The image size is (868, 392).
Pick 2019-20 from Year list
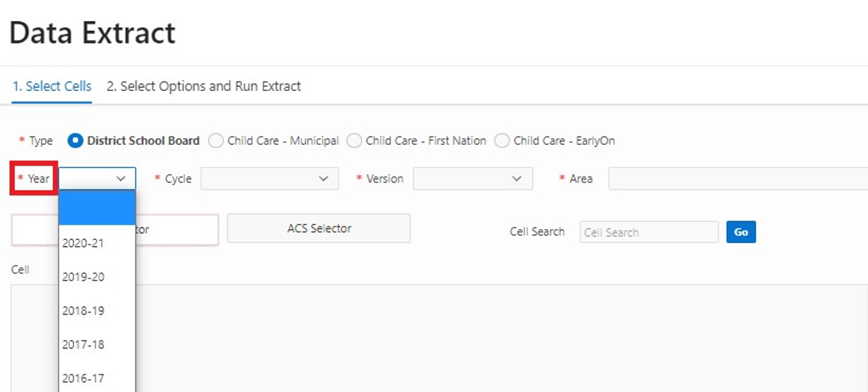[x=83, y=277]
